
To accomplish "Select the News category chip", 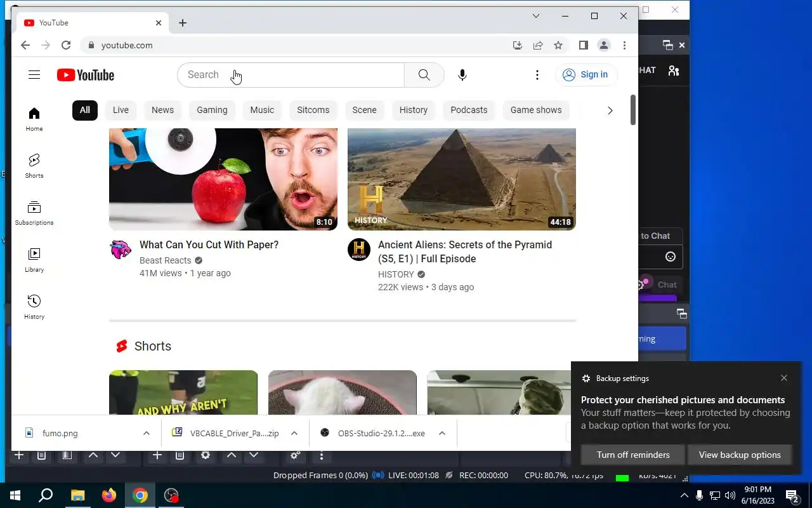I will pyautogui.click(x=162, y=110).
